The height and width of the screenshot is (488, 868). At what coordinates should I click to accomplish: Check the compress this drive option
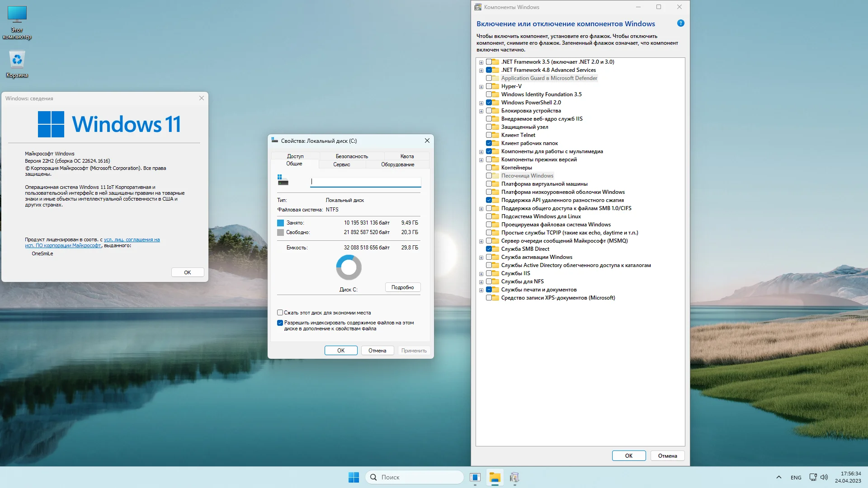coord(280,313)
